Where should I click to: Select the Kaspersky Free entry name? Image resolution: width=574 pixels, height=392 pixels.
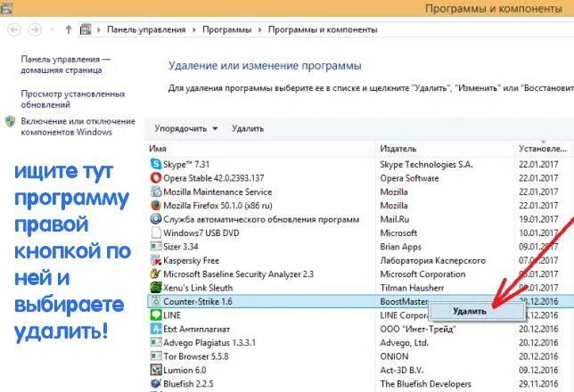click(191, 261)
